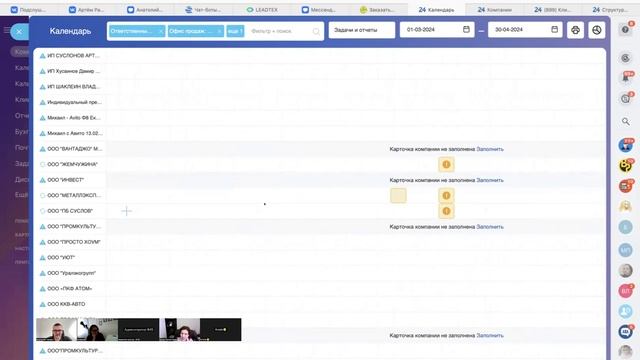640x360 pixels.
Task: Select the ООО «ПКФ АТОМ» row
Action: pos(69,289)
